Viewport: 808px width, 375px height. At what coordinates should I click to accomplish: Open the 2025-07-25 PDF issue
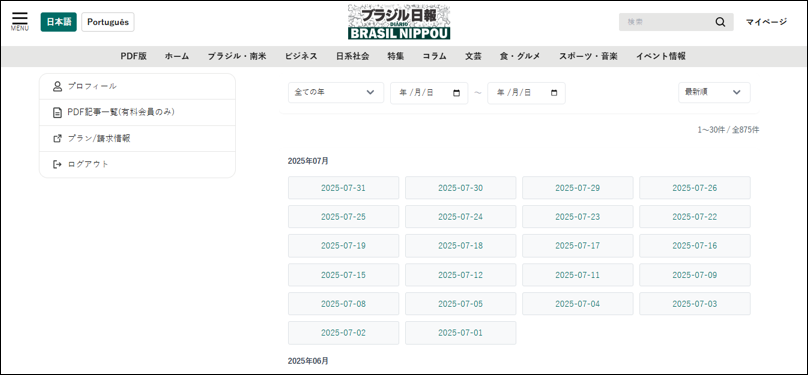pos(343,217)
